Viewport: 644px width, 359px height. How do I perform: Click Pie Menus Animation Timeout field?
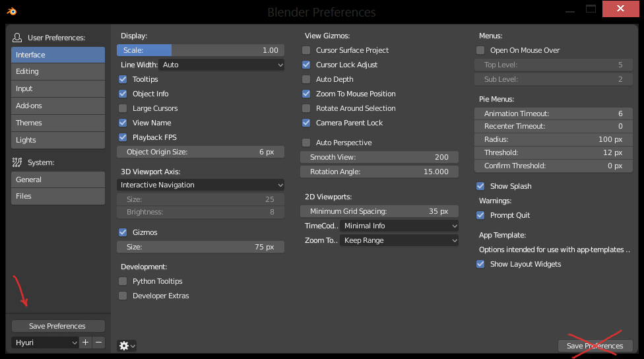(x=553, y=114)
